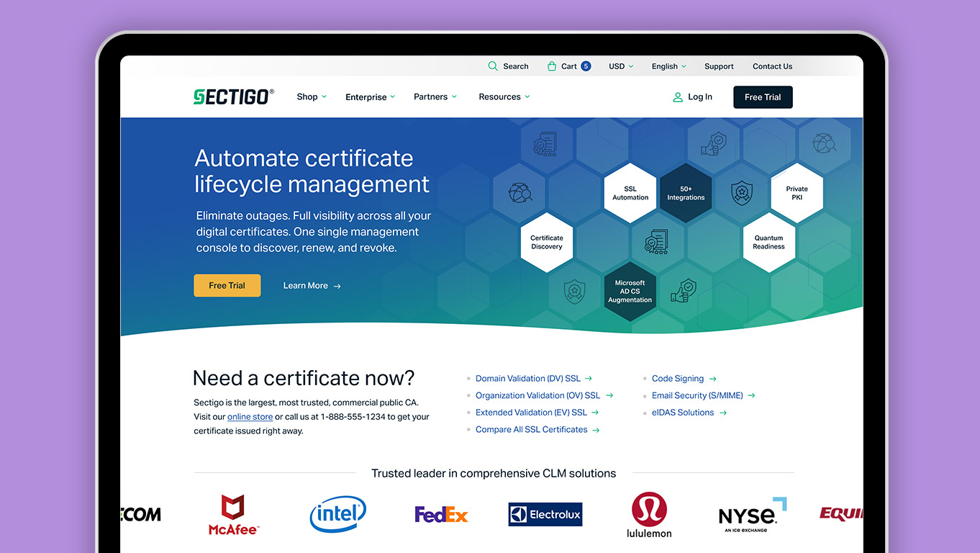Open Organization Validation (OV) SSL link
This screenshot has height=553, width=980.
coord(537,395)
